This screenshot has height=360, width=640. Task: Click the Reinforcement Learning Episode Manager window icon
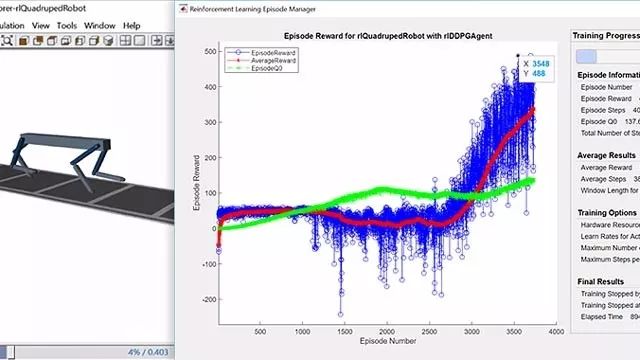(183, 9)
